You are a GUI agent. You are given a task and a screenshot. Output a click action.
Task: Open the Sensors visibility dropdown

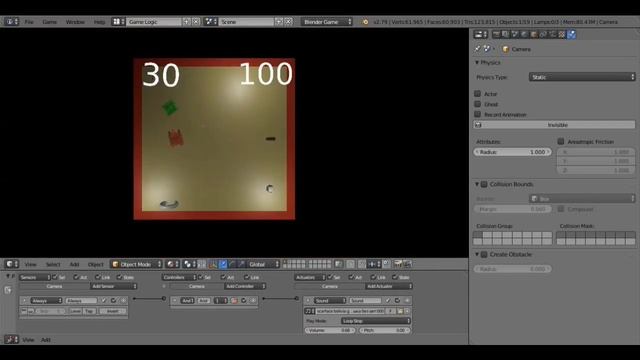(x=35, y=277)
